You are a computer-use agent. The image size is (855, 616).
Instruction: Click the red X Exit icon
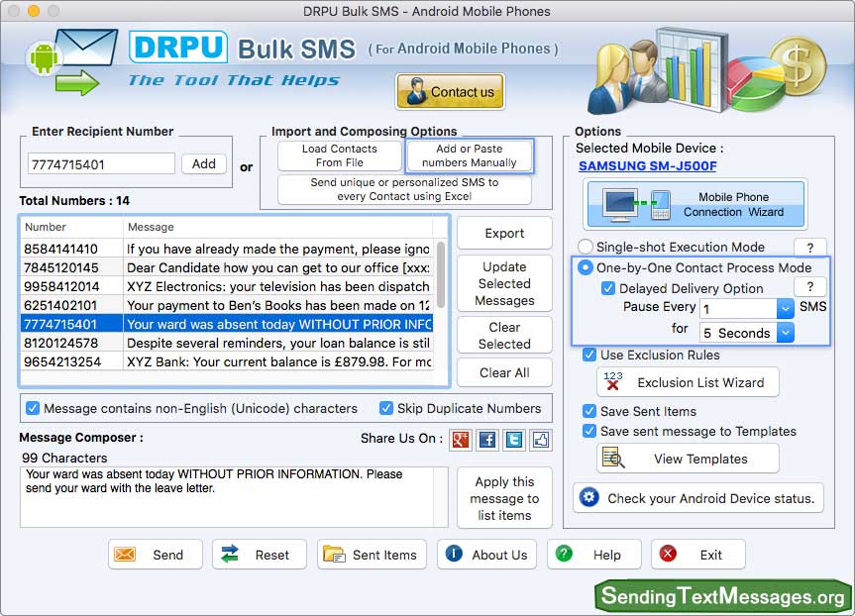tap(668, 554)
